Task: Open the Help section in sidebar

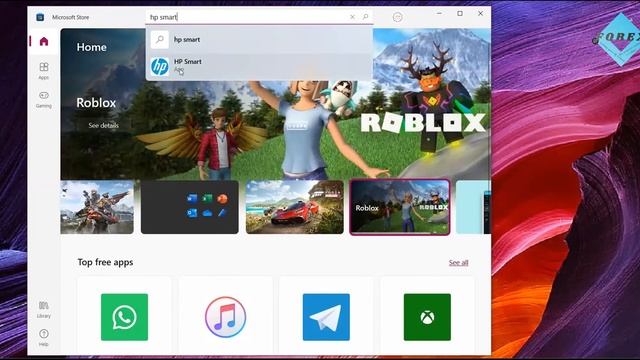Action: [44, 338]
